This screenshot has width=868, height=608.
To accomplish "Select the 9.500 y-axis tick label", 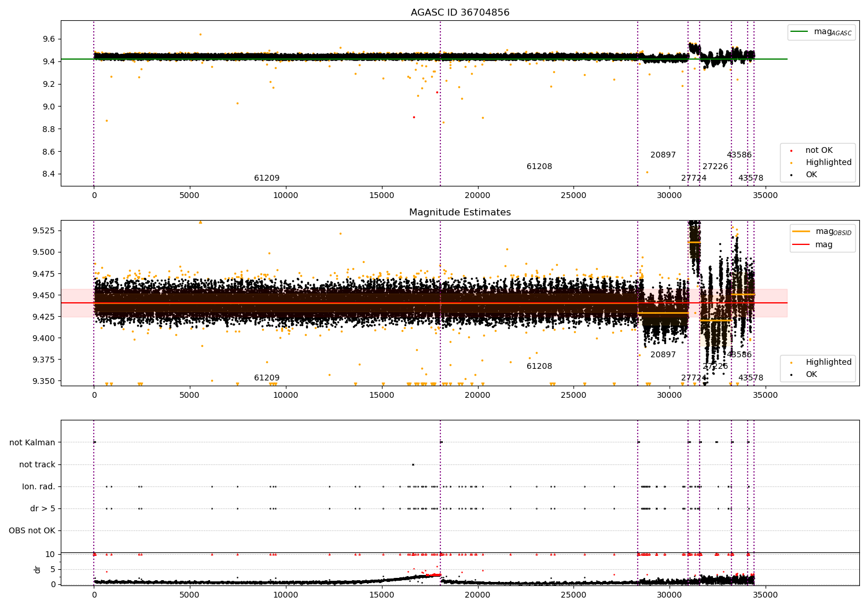I will [x=43, y=252].
